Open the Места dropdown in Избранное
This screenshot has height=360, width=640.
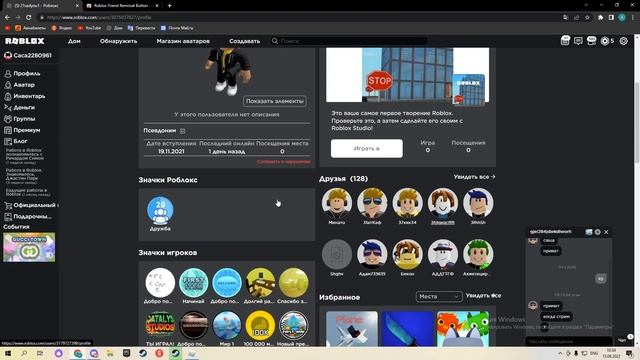[x=439, y=296]
